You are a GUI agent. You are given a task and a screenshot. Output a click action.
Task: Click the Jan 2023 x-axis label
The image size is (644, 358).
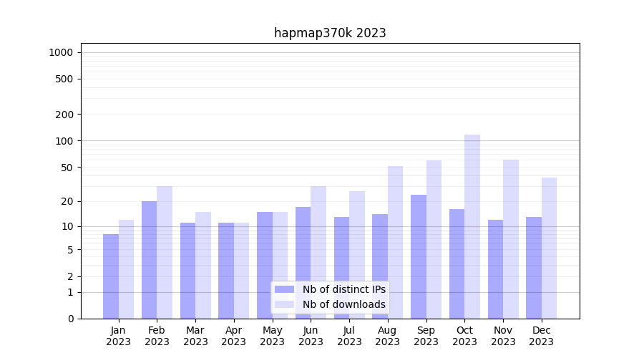pyautogui.click(x=119, y=336)
